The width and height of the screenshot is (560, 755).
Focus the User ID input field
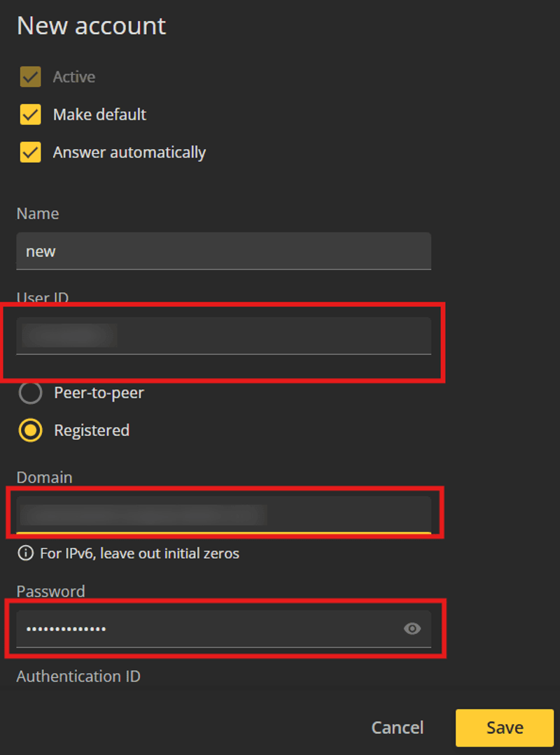[223, 336]
